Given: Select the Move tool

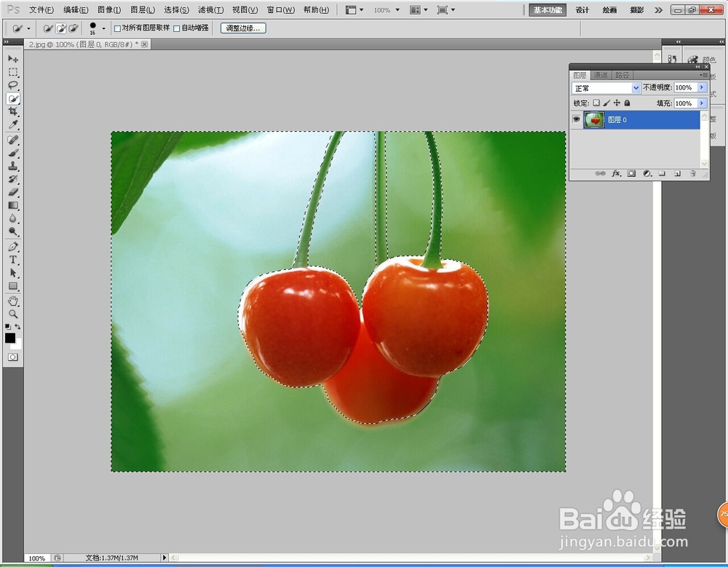Looking at the screenshot, I should click(x=13, y=58).
